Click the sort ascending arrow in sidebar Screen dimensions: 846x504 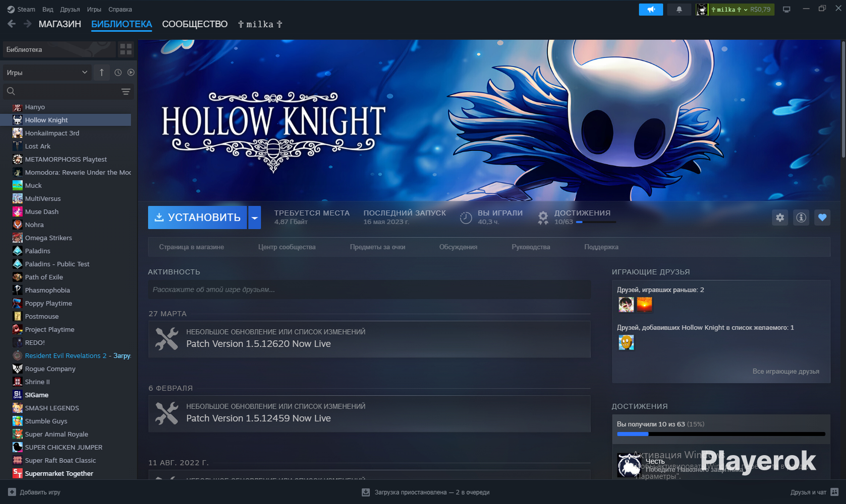101,73
